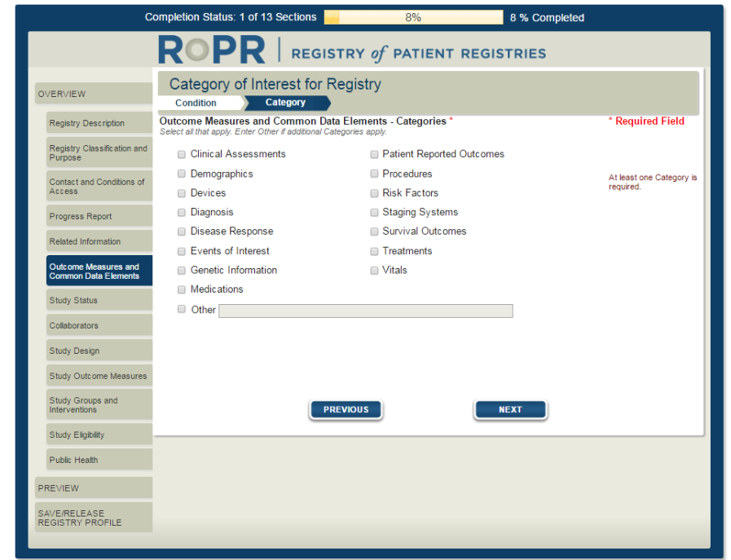Enable the Diagnosis checkbox
731x560 pixels.
pyautogui.click(x=182, y=213)
